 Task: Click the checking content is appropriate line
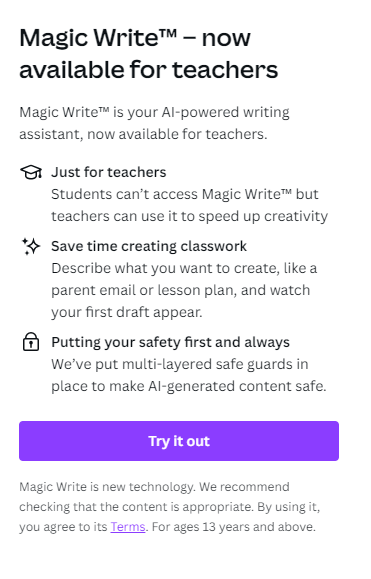pos(169,507)
